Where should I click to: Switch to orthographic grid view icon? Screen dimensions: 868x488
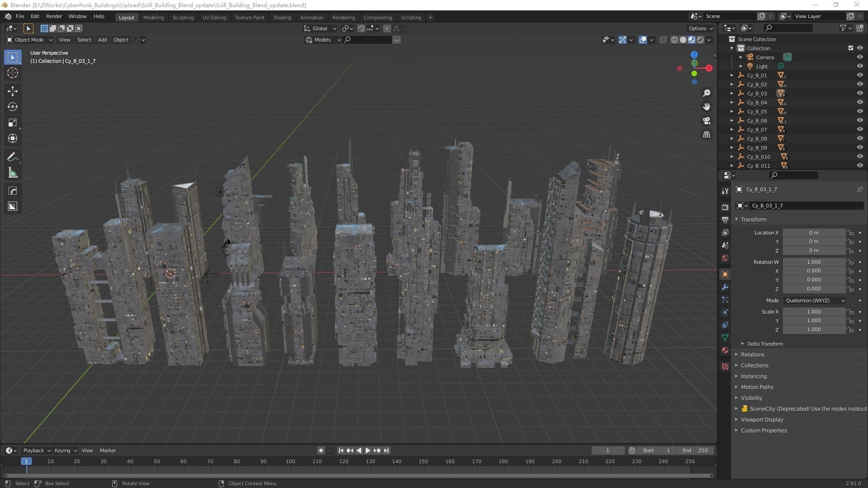point(707,135)
